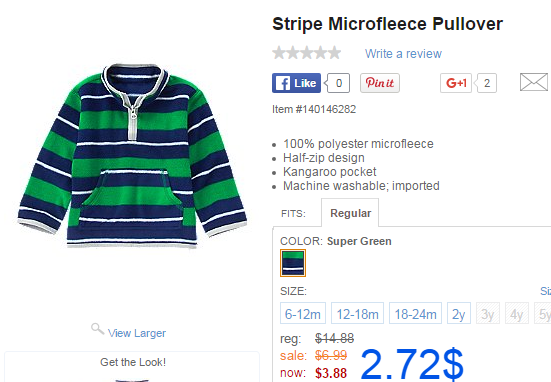The height and width of the screenshot is (382, 551).
Task: Choose the 2y size option
Action: [x=459, y=313]
